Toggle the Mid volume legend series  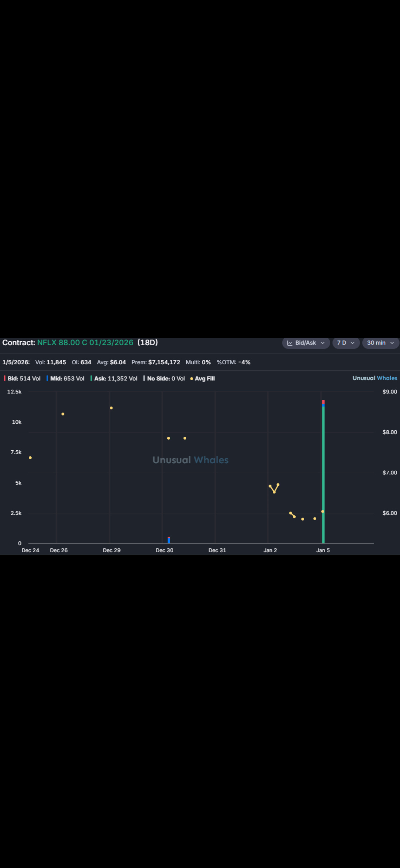pos(65,378)
